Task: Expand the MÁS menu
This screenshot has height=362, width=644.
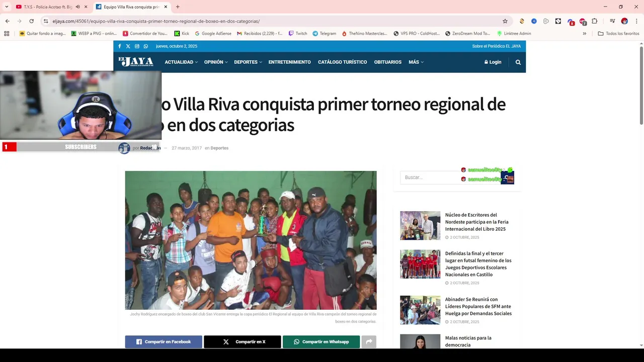Action: (416, 62)
